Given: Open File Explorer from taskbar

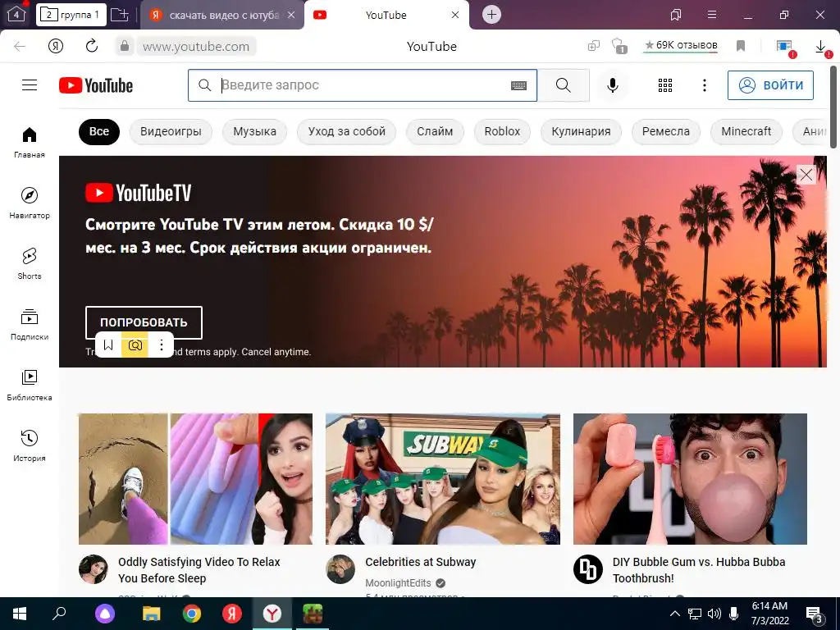Looking at the screenshot, I should (152, 614).
